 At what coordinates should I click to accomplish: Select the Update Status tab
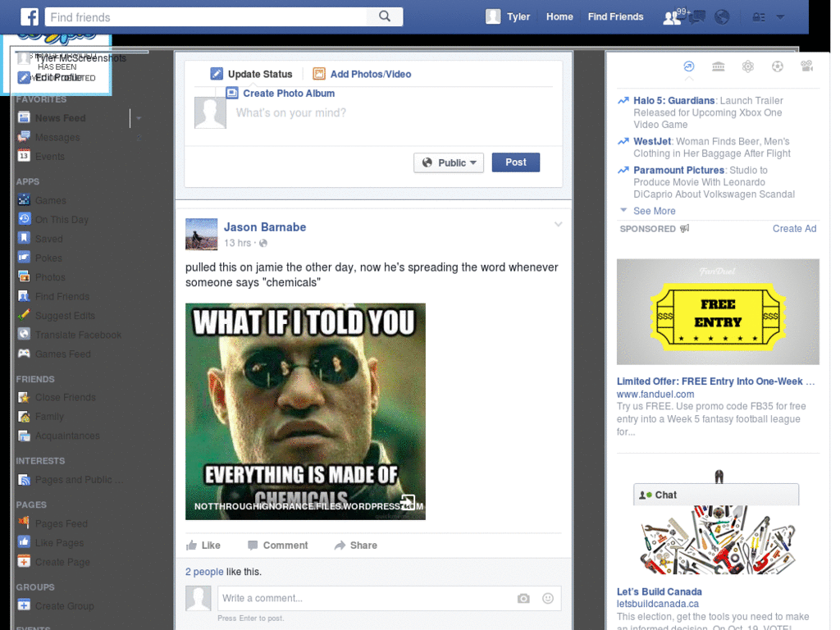[251, 74]
